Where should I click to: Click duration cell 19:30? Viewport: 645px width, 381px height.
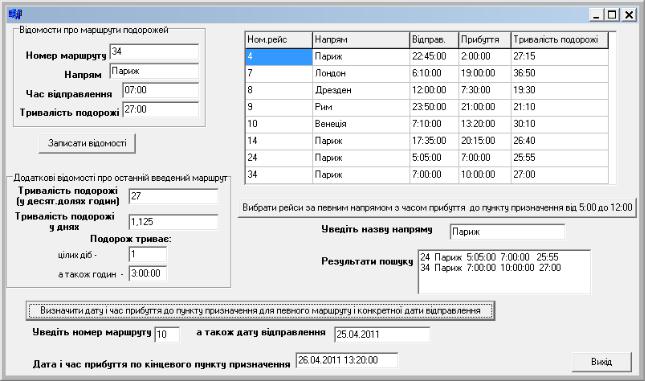(559, 91)
